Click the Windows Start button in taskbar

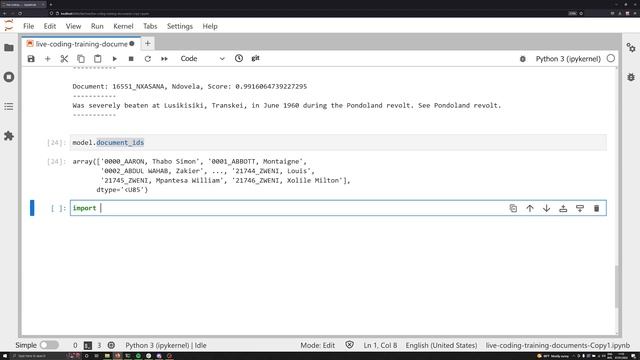[5, 356]
